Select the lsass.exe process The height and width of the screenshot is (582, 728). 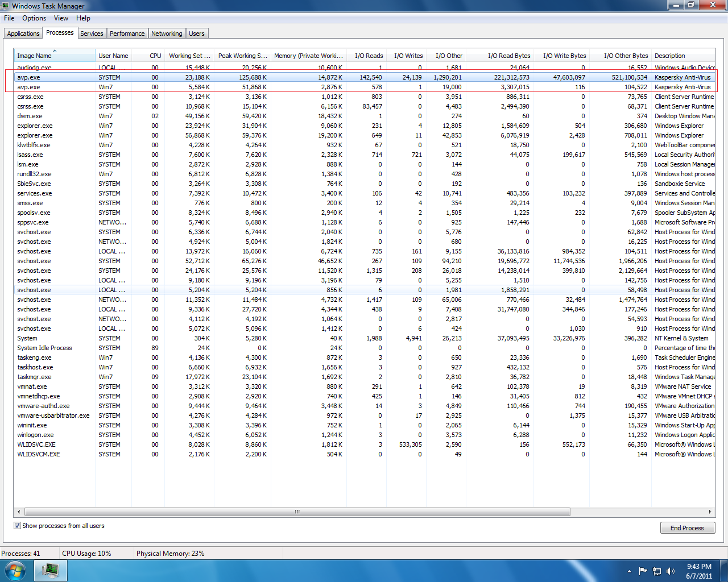click(x=365, y=155)
